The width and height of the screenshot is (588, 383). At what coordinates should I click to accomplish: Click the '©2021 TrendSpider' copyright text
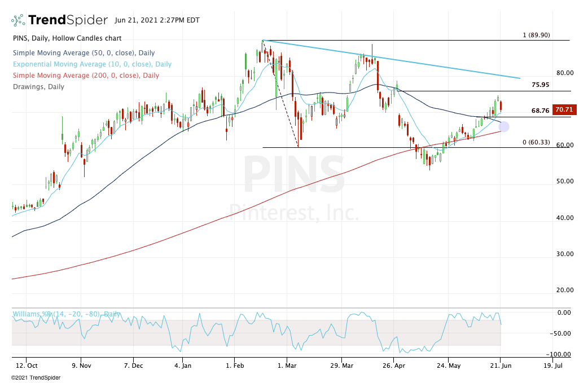point(36,378)
